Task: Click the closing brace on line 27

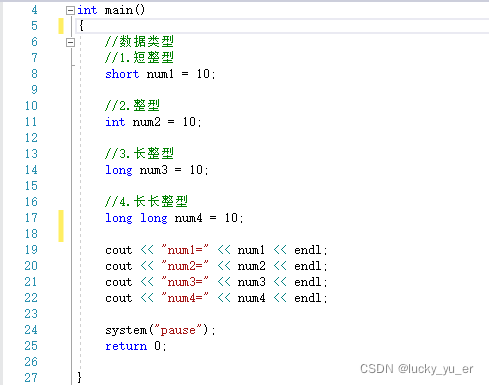Action: pyautogui.click(x=79, y=377)
